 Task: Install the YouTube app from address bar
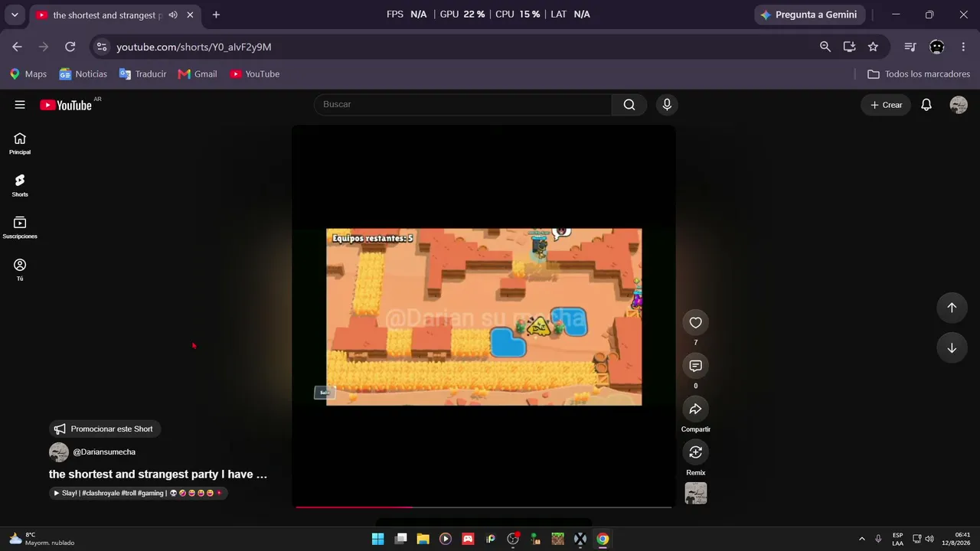849,47
